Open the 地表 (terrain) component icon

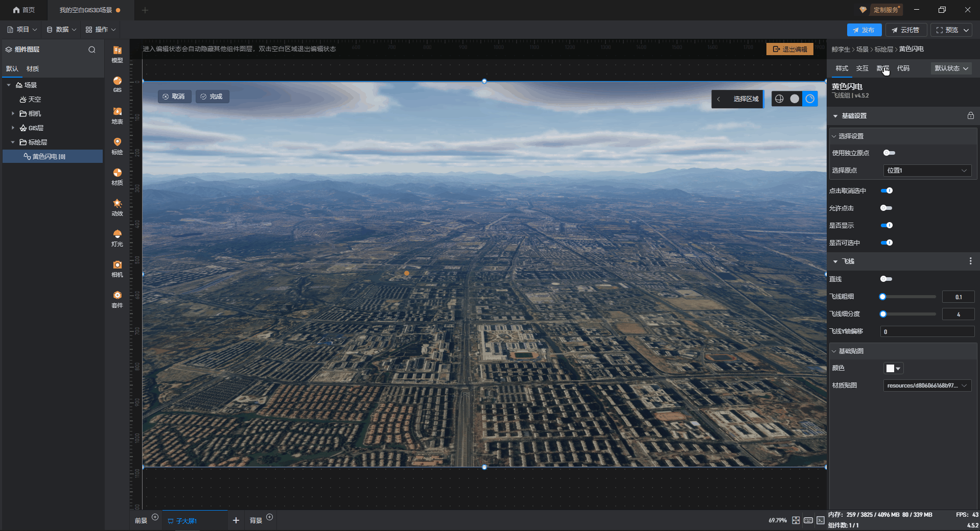[x=117, y=115]
